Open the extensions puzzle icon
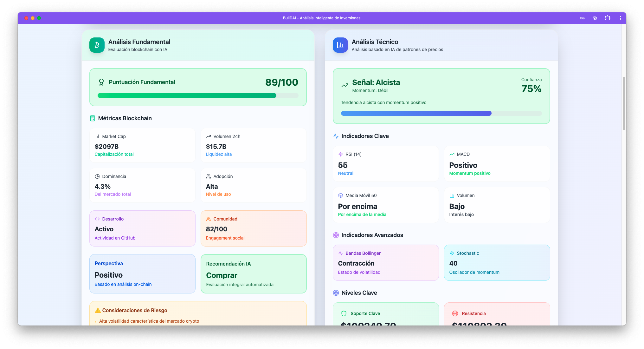 [608, 18]
